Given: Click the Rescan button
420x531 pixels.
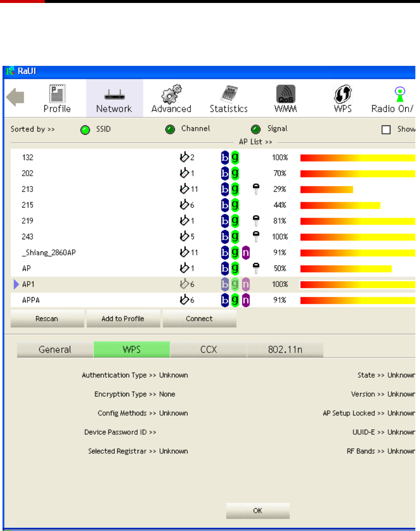Looking at the screenshot, I should coord(47,319).
